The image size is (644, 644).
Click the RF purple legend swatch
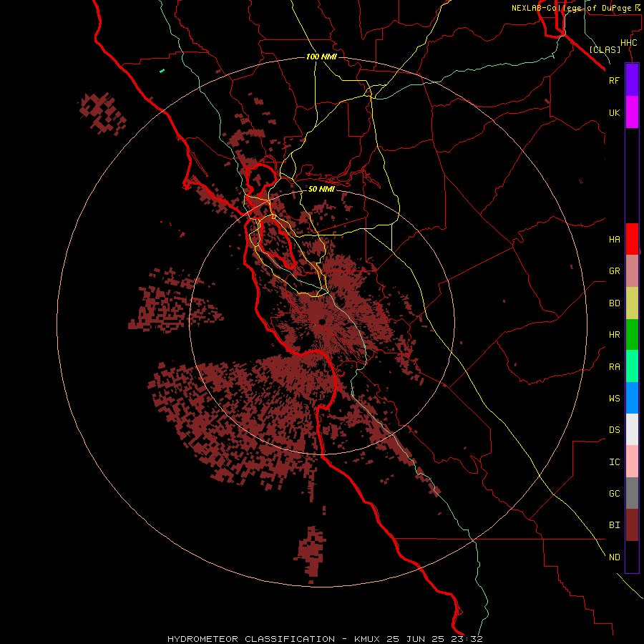pos(632,80)
